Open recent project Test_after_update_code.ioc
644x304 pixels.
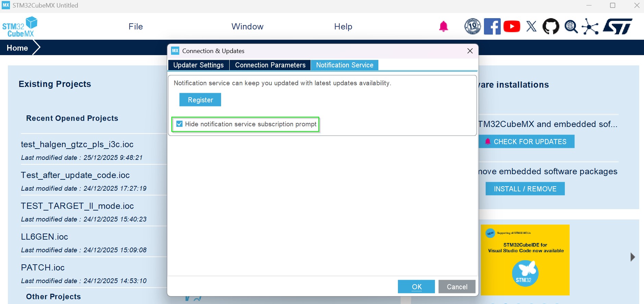pos(75,175)
